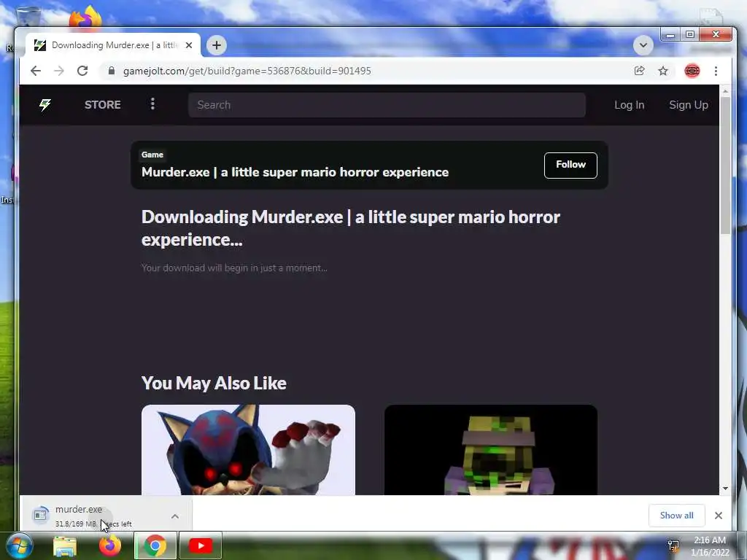This screenshot has width=747, height=560.
Task: Click Show all downloads button
Action: (676, 516)
